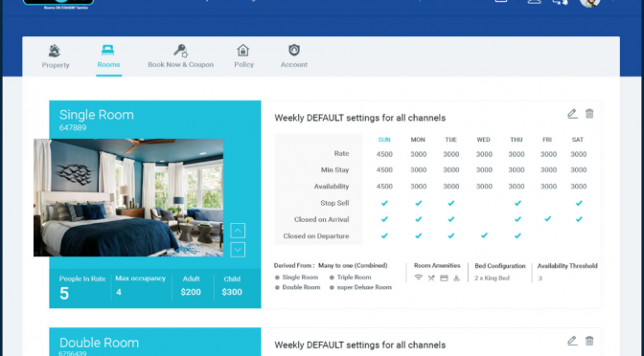Open the Policy tab building icon
This screenshot has height=356, width=644.
[x=243, y=51]
